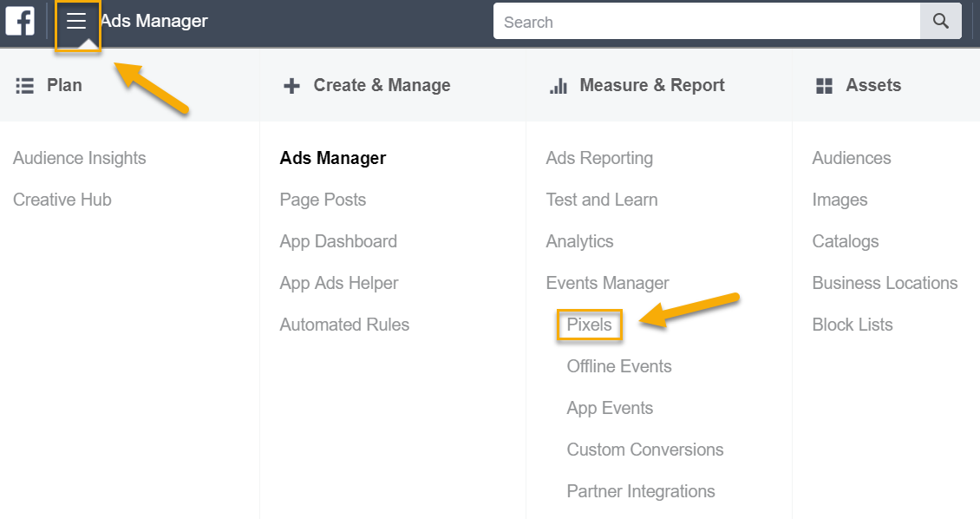Open Pixels under Events Manager
The width and height of the screenshot is (980, 519).
[590, 325]
